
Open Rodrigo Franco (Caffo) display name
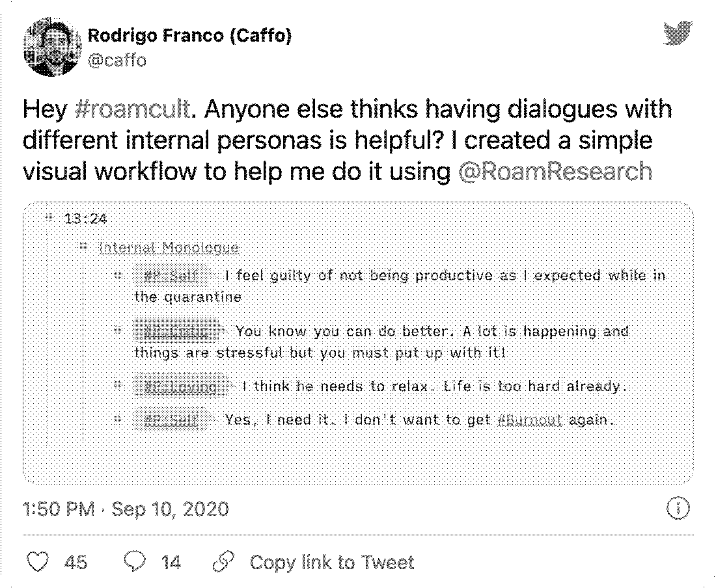click(x=189, y=35)
